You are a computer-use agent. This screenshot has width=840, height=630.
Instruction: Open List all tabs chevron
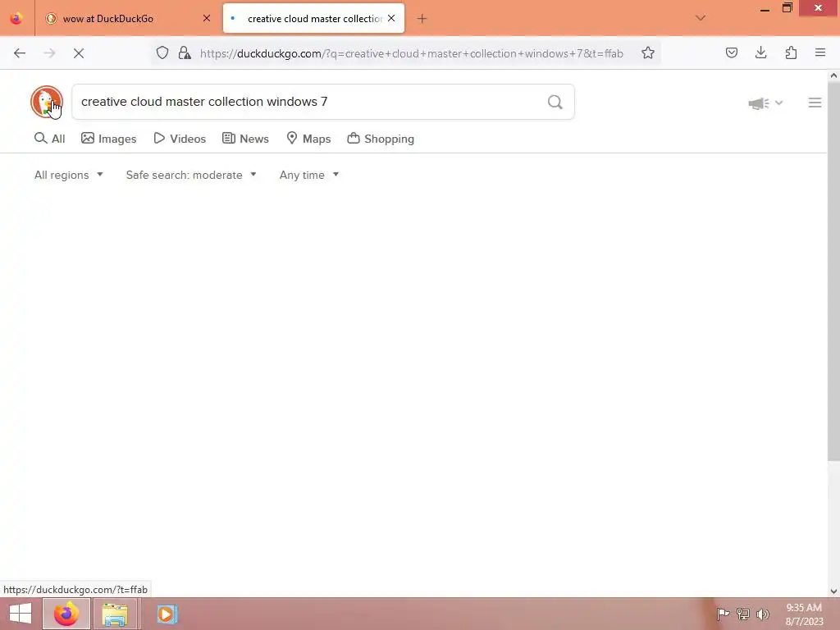701,18
